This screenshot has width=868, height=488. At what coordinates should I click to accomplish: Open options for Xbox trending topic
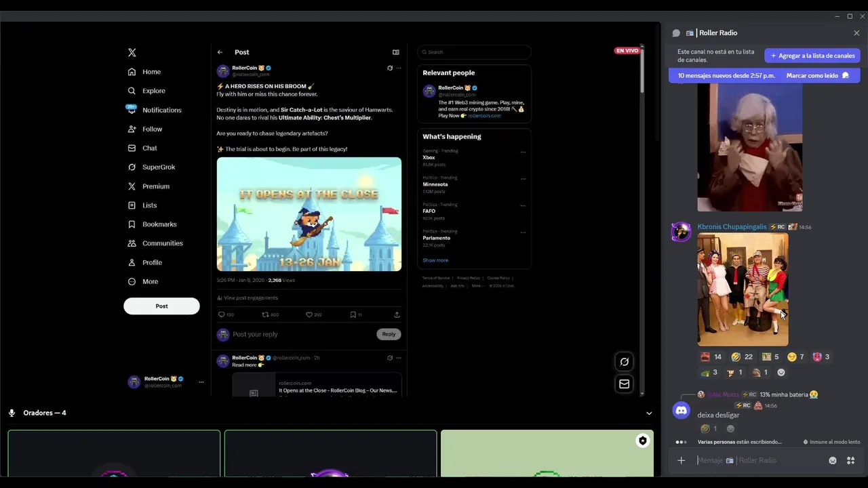[523, 152]
